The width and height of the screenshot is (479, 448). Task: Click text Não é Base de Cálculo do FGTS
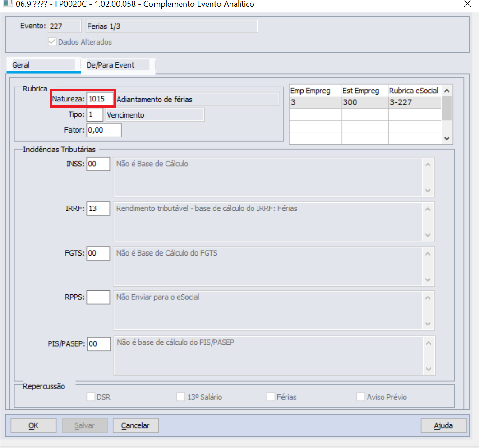pyautogui.click(x=167, y=253)
